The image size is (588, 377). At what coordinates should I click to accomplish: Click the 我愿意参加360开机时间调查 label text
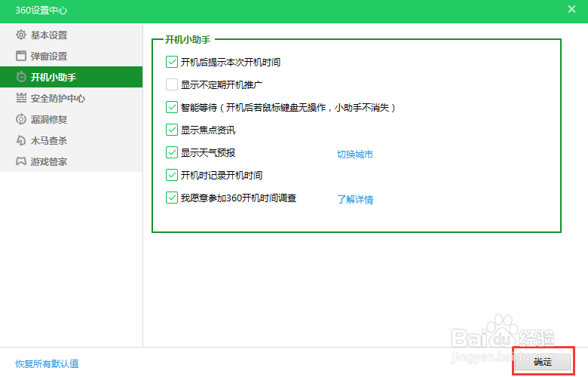[x=238, y=198]
